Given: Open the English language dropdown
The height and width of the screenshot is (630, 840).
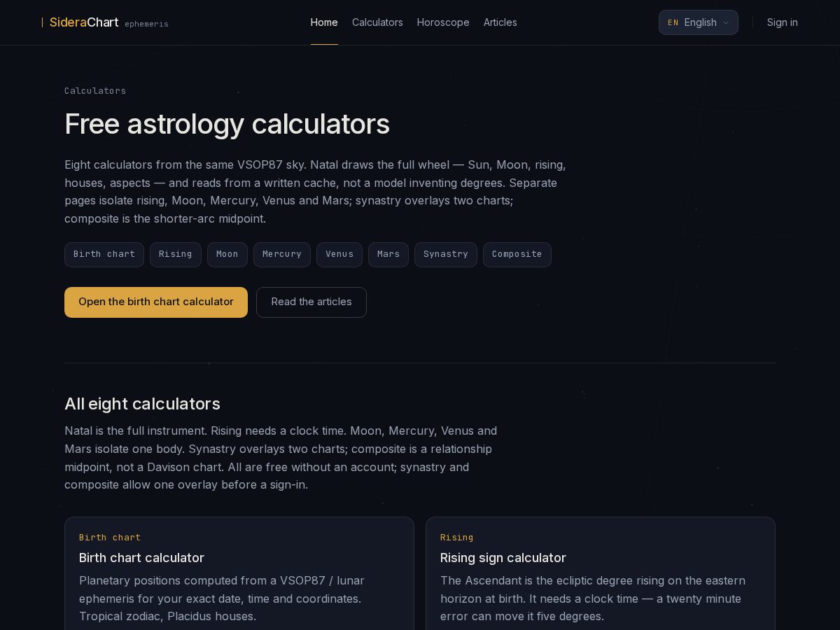Looking at the screenshot, I should [698, 22].
